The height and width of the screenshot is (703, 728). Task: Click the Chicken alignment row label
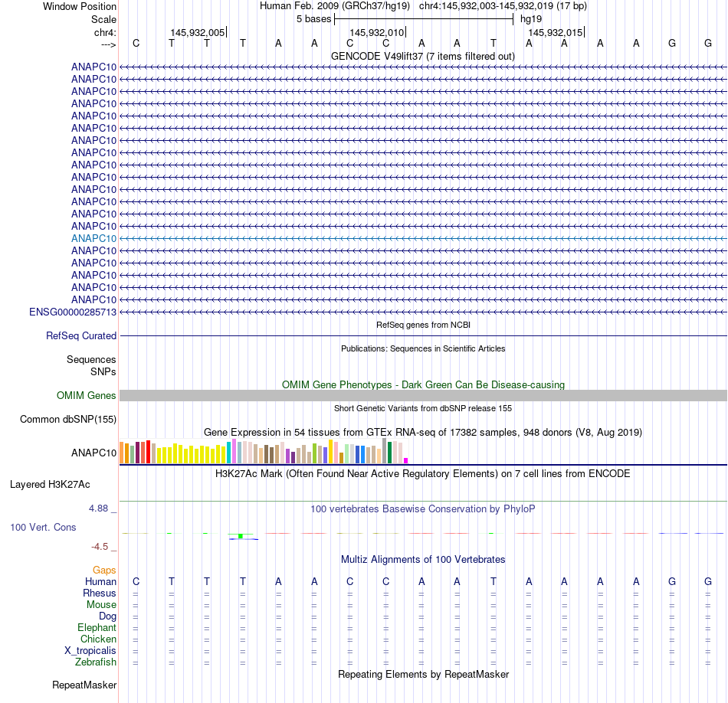pyautogui.click(x=98, y=639)
